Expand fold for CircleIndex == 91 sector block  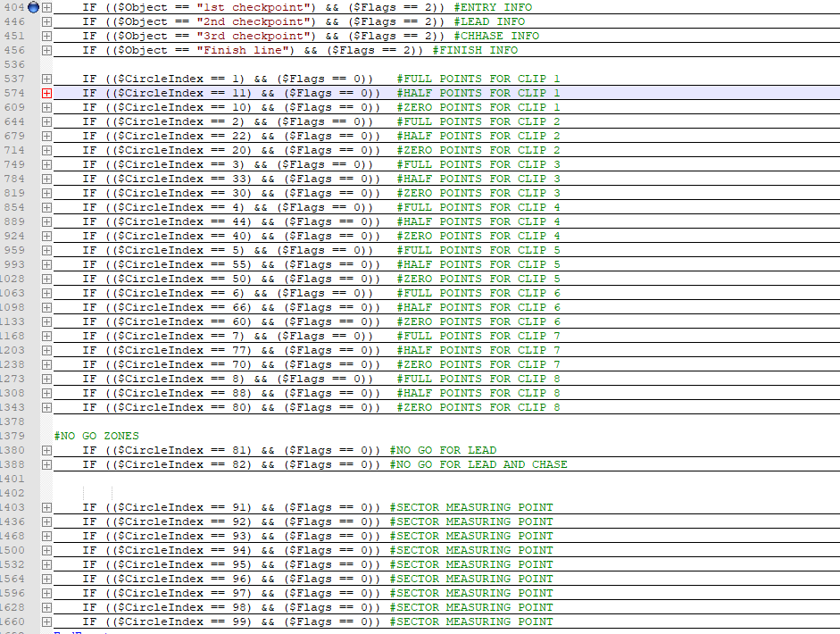click(x=46, y=507)
